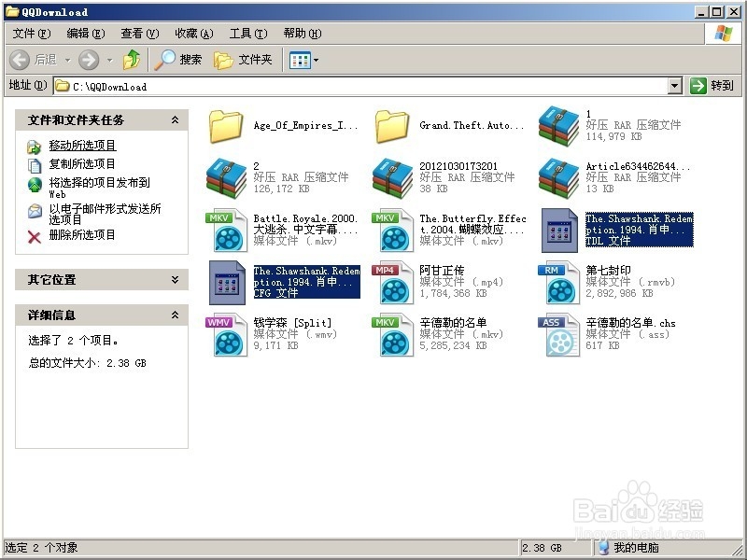Viewport: 747px width, 560px height.
Task: Click the file name 辛德勒的名单.chs
Action: coord(631,323)
